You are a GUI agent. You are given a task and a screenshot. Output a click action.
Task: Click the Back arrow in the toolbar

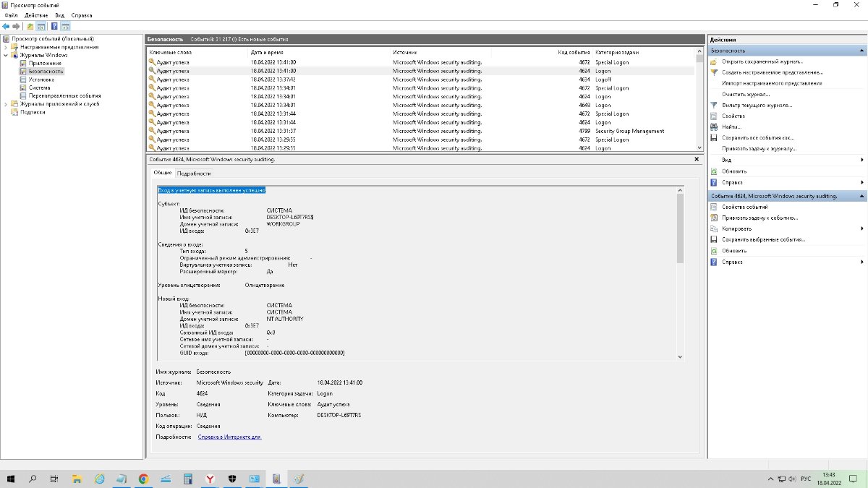click(x=6, y=26)
